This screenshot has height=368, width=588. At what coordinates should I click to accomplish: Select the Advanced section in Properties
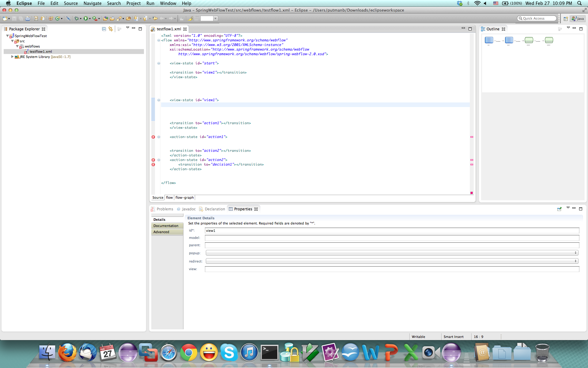[x=167, y=232]
